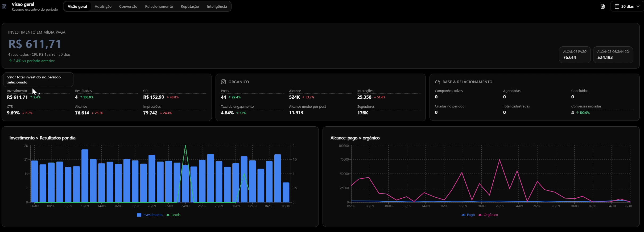The height and width of the screenshot is (232, 644).
Task: Click the CPL R$ 152,93 metric value
Action: (154, 97)
